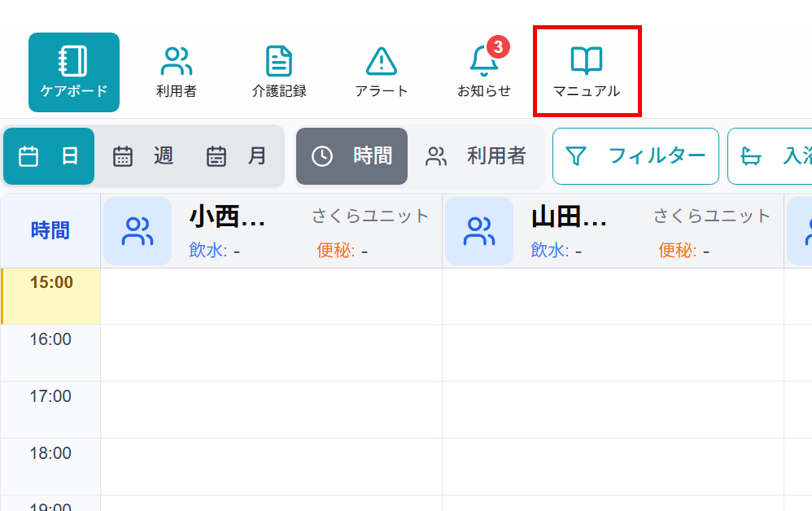812x511 pixels.
Task: Switch to 日 day view
Action: point(50,156)
